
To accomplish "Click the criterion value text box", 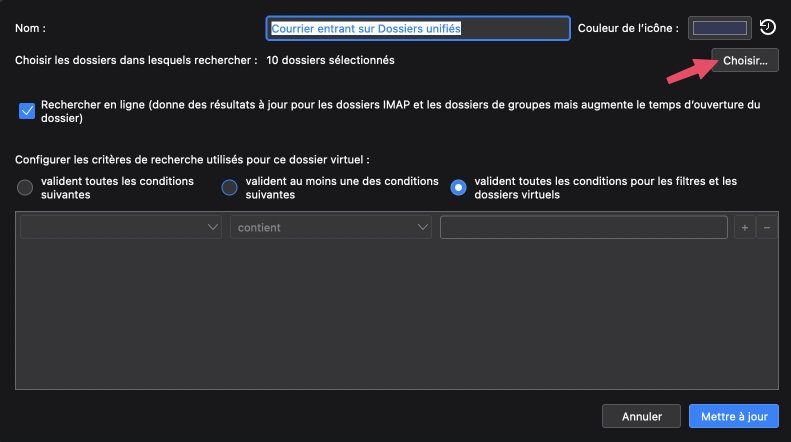I will point(583,228).
